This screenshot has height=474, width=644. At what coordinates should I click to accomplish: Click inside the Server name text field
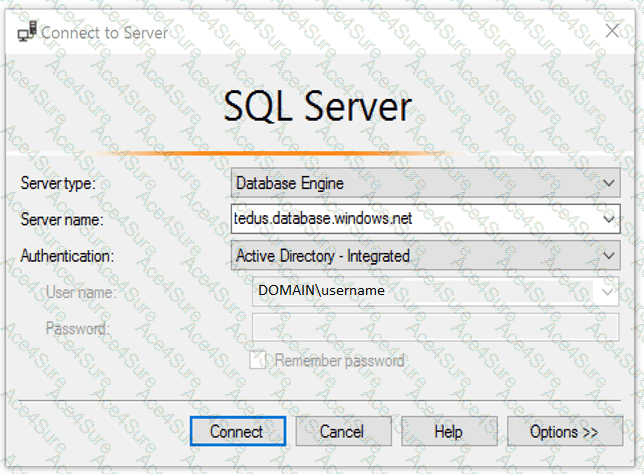coord(416,219)
